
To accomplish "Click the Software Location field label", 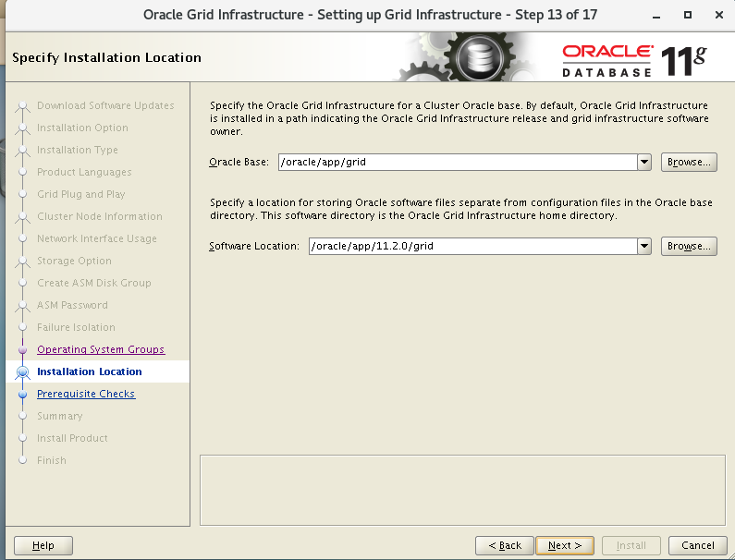I will point(254,246).
